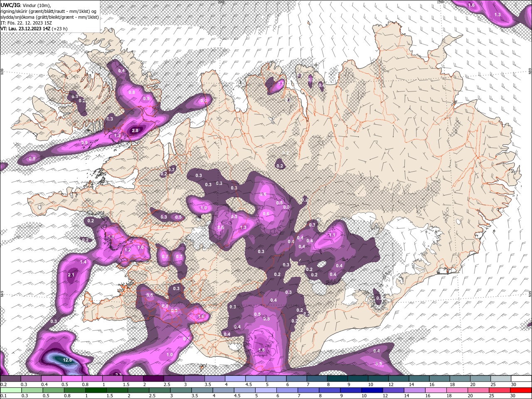Image resolution: width=532 pixels, height=399 pixels.
Task: Pick top-row legend swatch starting at 0.4
Action: pyautogui.click(x=51, y=378)
